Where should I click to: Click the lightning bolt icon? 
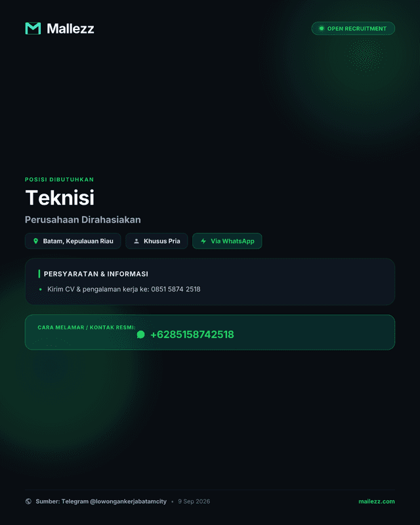tap(203, 241)
